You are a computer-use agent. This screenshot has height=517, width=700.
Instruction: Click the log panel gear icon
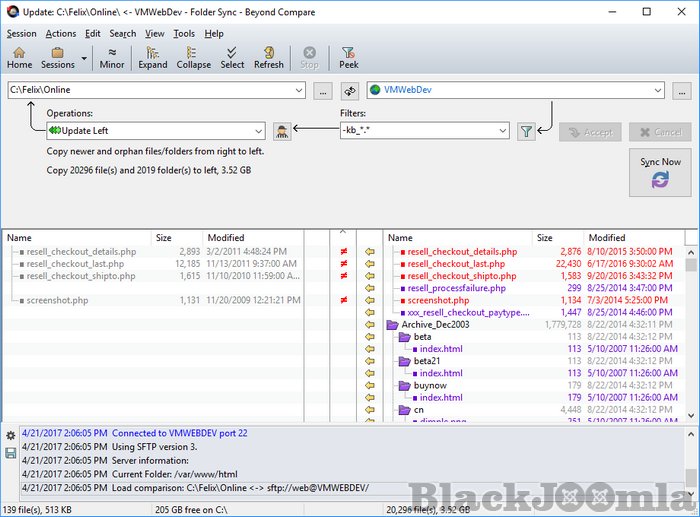[10, 436]
